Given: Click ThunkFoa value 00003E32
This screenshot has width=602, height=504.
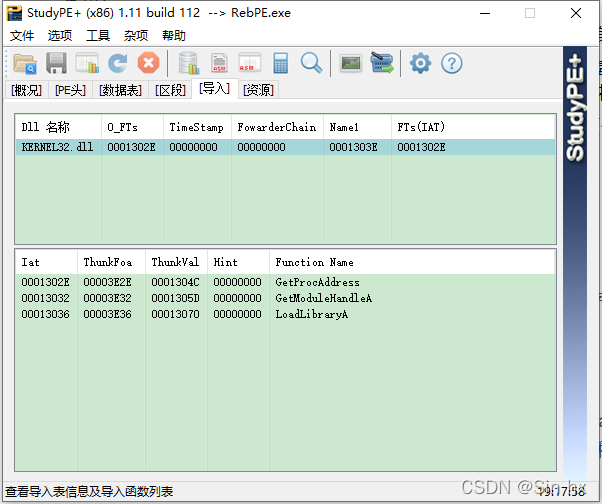Looking at the screenshot, I should point(108,299).
